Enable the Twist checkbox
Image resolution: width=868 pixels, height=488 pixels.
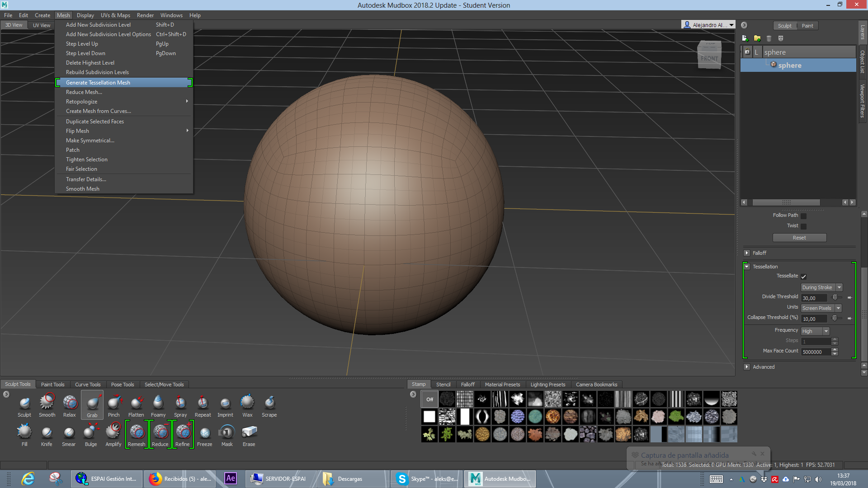(803, 226)
